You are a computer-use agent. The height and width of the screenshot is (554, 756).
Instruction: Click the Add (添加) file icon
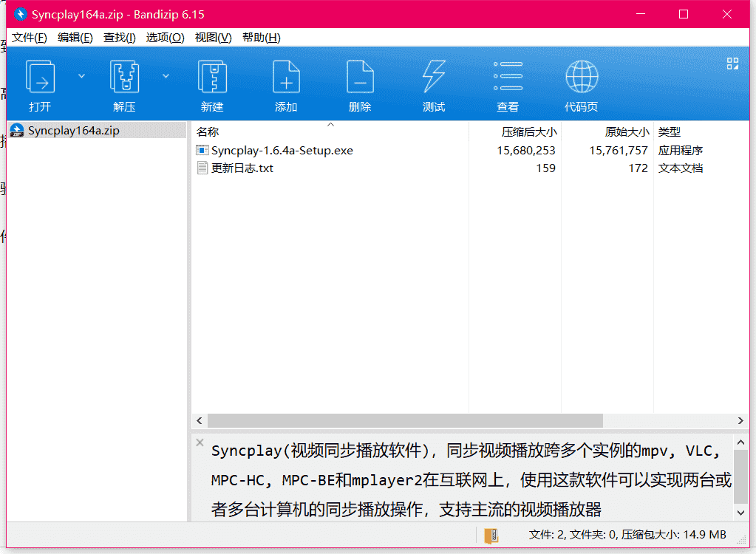pos(287,77)
